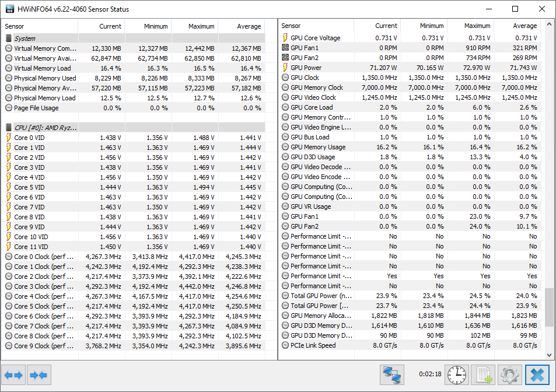
Task: Minimize the HWiNFO64 Sensor Status window
Action: pyautogui.click(x=489, y=9)
